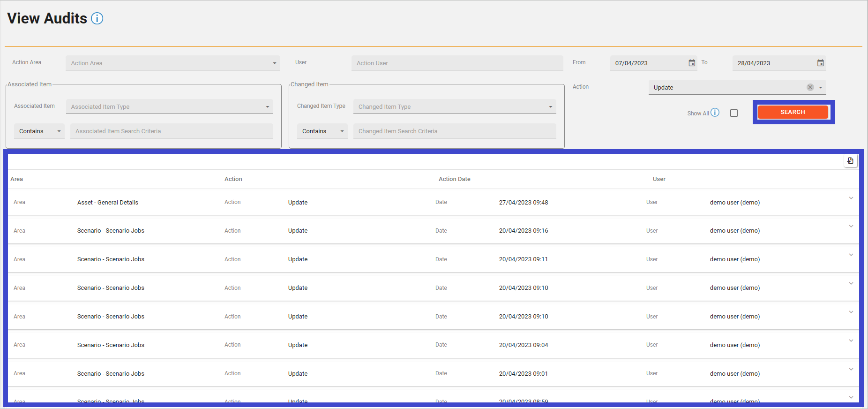Screen dimensions: 868x409
Task: Click the Changed Item Search Criteria field
Action: click(455, 131)
